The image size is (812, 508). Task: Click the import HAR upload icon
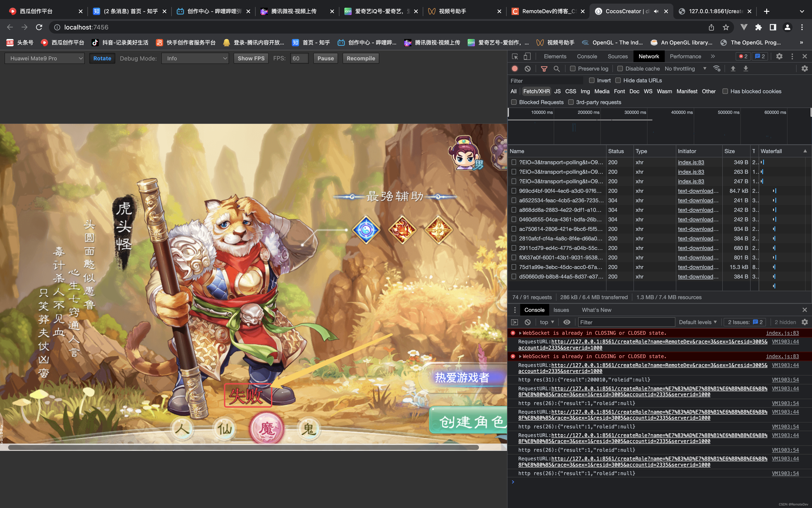[733, 68]
